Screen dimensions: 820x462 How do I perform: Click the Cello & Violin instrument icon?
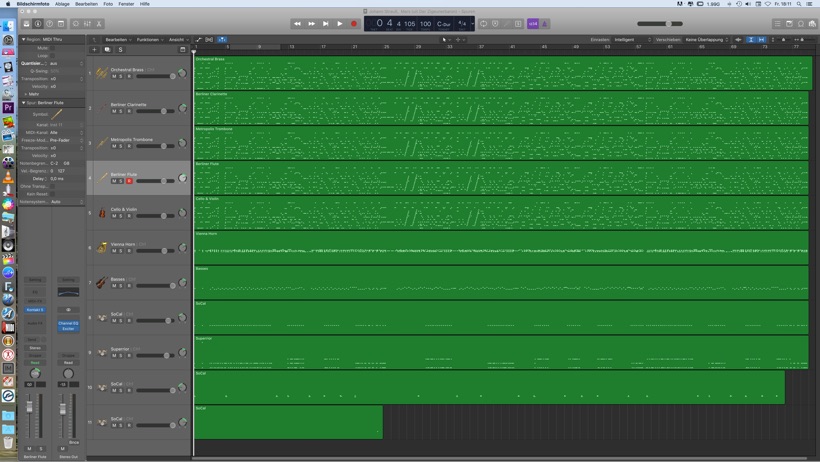102,213
